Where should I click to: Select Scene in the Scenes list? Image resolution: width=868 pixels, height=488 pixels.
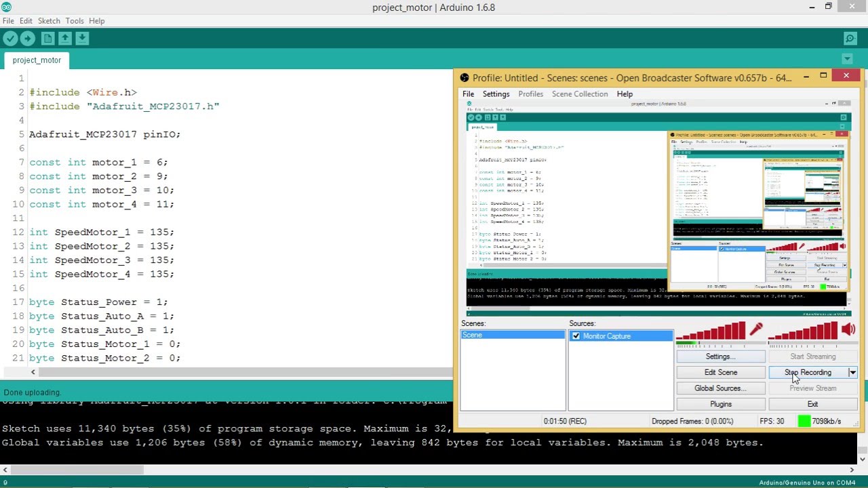pyautogui.click(x=513, y=335)
